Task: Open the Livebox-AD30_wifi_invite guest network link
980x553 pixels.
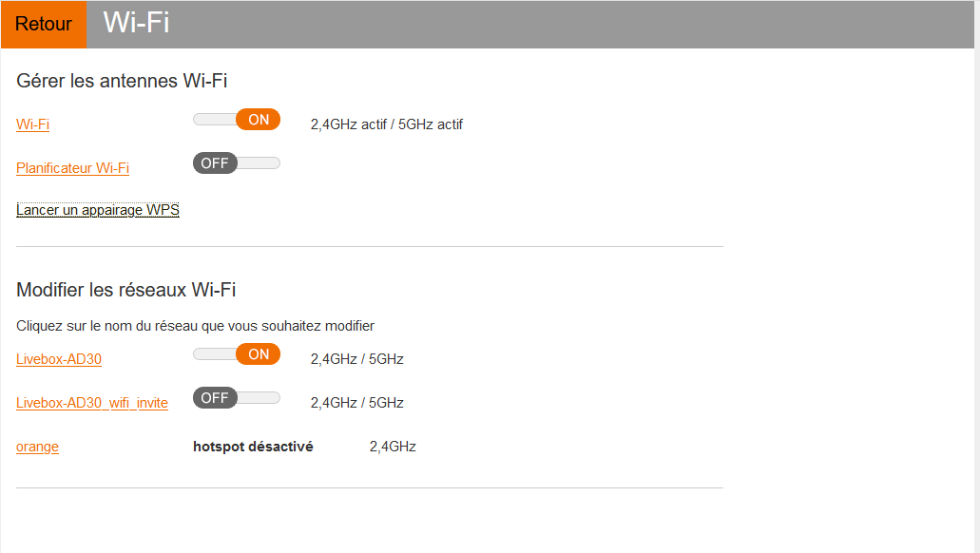Action: coord(92,403)
